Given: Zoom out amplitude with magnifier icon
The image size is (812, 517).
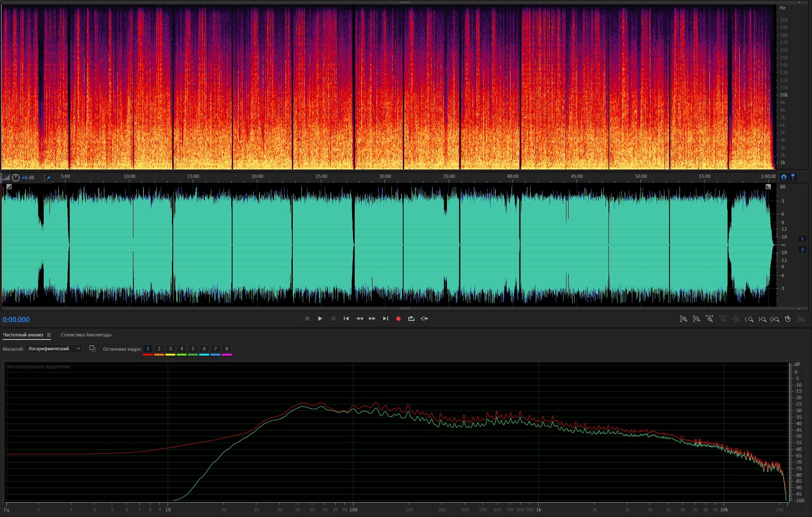Looking at the screenshot, I should coord(696,319).
